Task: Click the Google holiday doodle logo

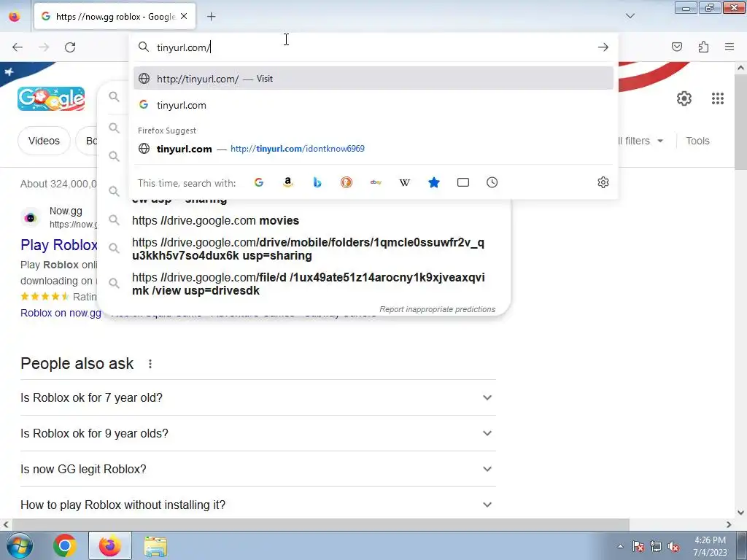Action: (x=51, y=98)
